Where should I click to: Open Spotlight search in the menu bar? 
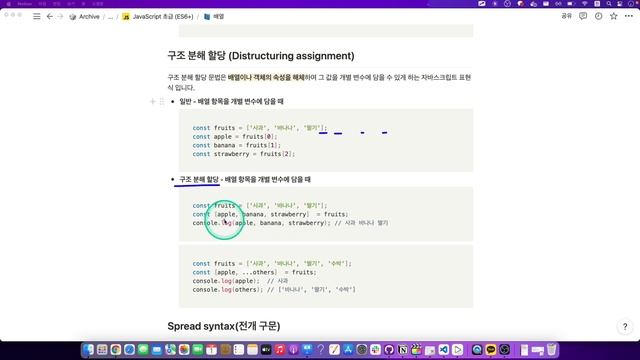point(609,4)
